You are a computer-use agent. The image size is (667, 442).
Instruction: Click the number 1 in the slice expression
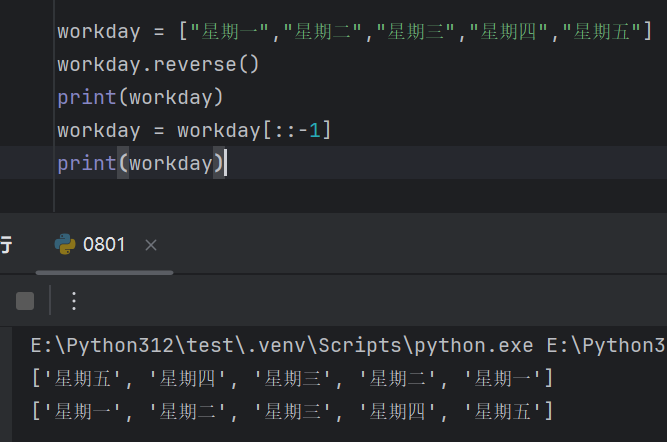(315, 130)
